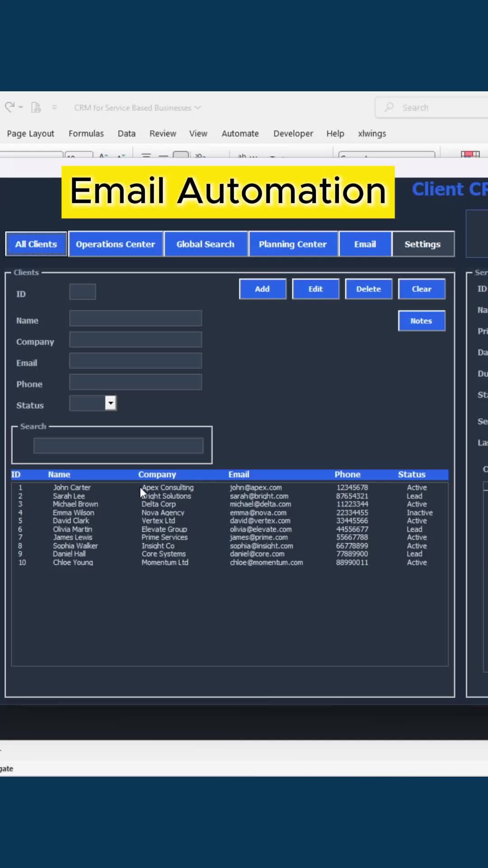Open the Page Layout ribbon tab
Screen dimensions: 488x868
coord(30,133)
